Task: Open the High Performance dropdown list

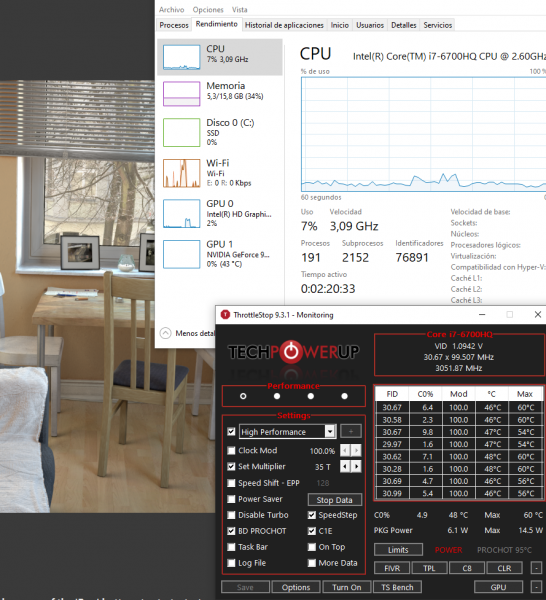Action: (330, 432)
